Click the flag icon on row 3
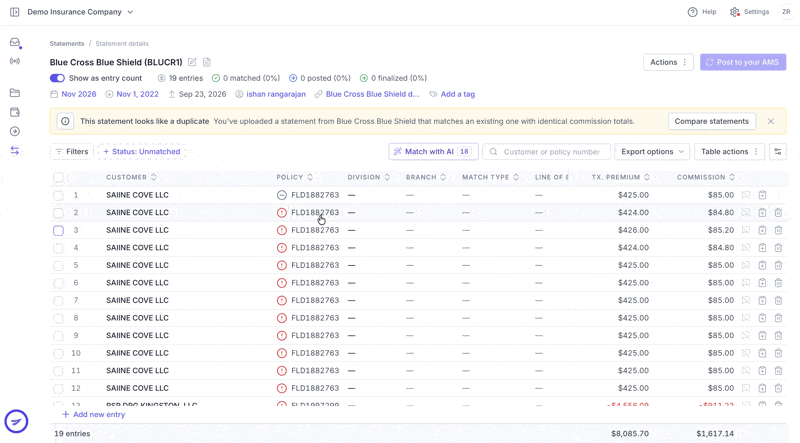This screenshot has width=800, height=443. point(746,230)
